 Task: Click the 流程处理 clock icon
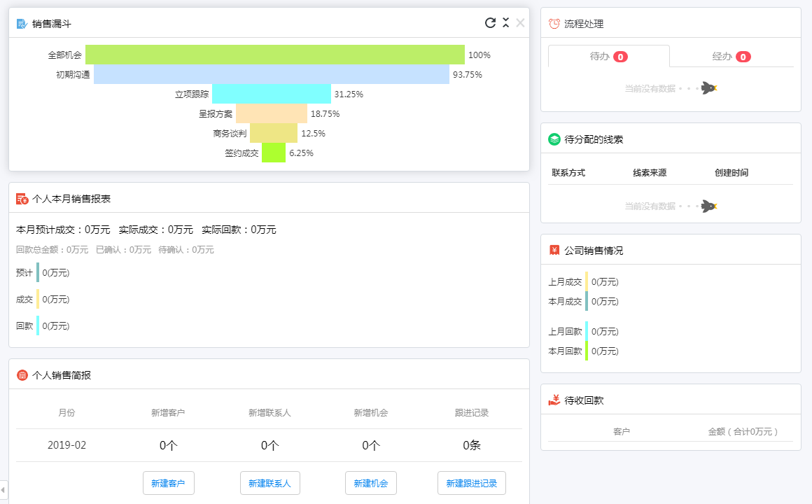point(554,24)
